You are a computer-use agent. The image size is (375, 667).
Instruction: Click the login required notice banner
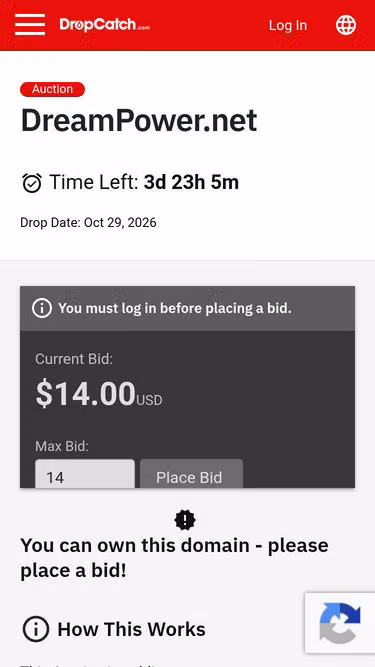[x=188, y=308]
